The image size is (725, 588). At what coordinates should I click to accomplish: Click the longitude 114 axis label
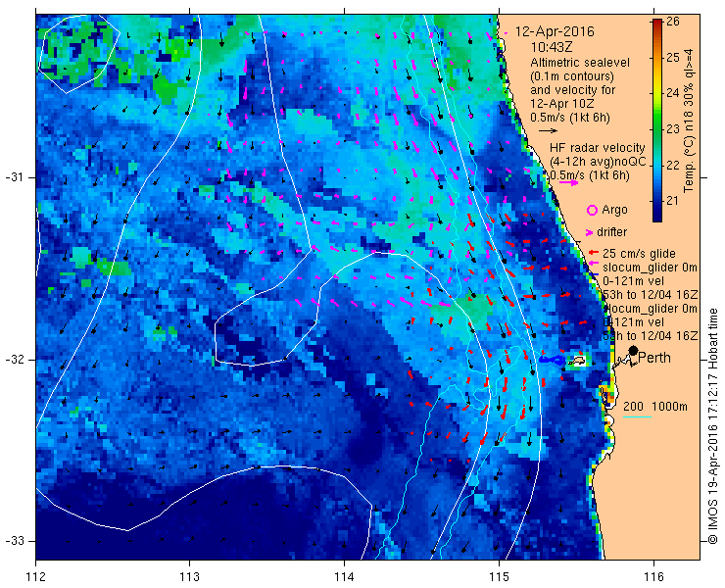(344, 577)
